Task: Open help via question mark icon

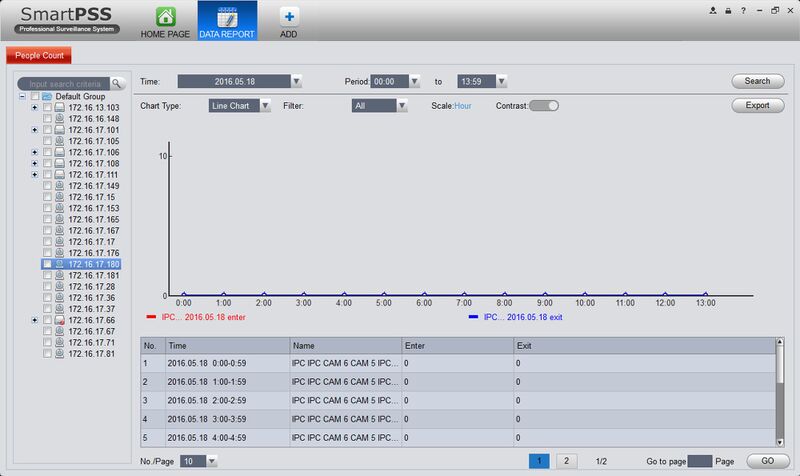Action: (743, 10)
